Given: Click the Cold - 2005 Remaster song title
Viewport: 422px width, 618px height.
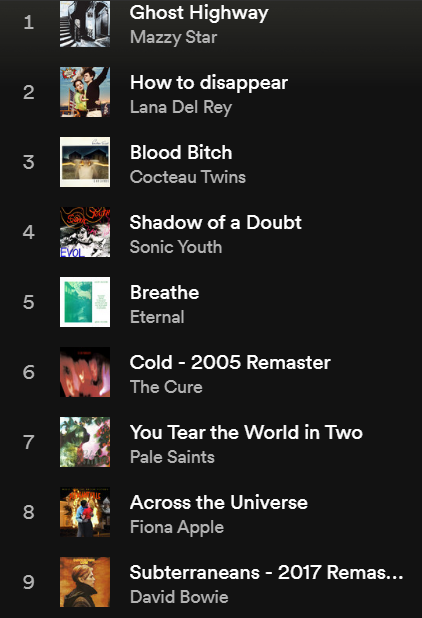Looking at the screenshot, I should [230, 363].
